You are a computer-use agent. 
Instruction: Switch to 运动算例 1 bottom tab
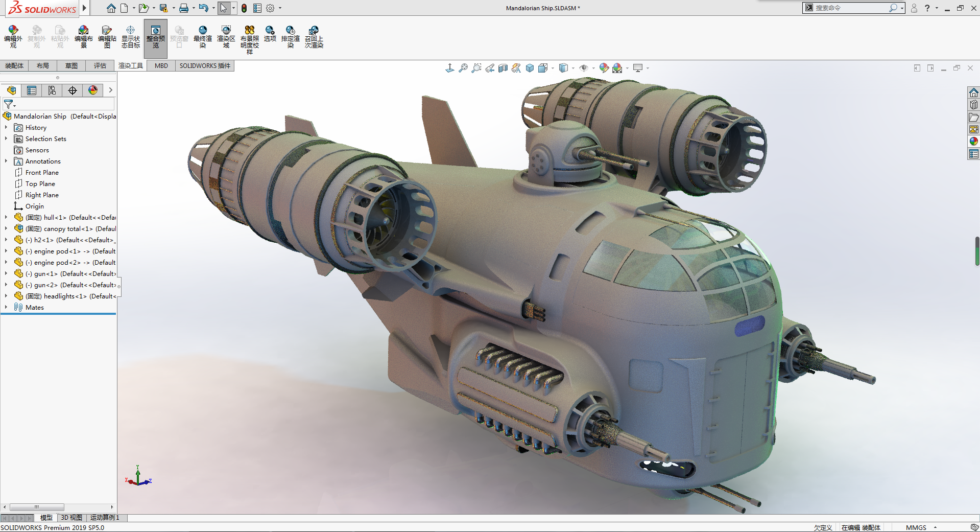[105, 518]
